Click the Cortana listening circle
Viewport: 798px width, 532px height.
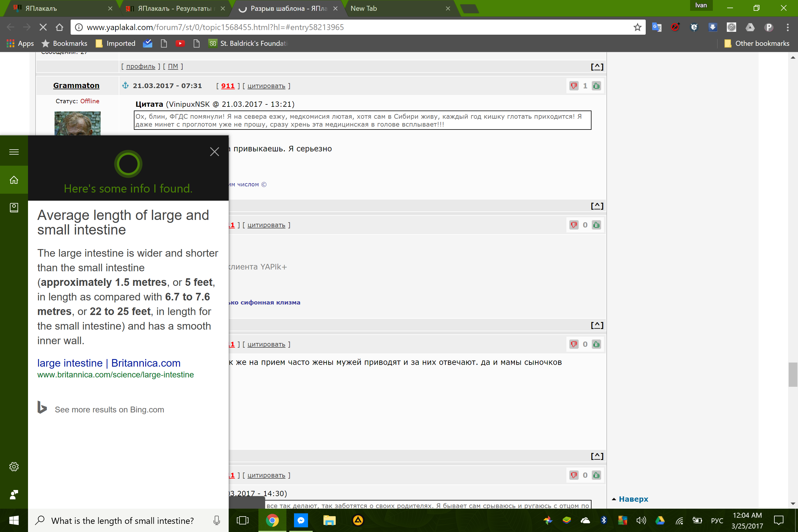pos(128,164)
